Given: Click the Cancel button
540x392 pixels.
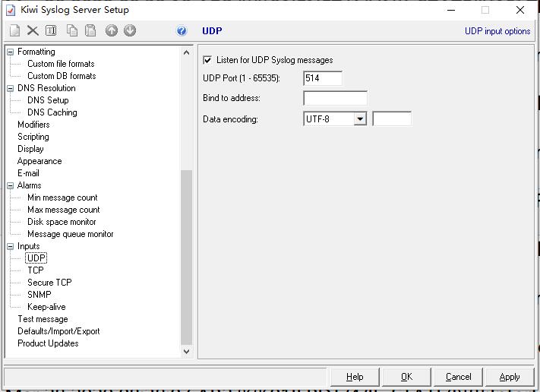Looking at the screenshot, I should pos(458,377).
